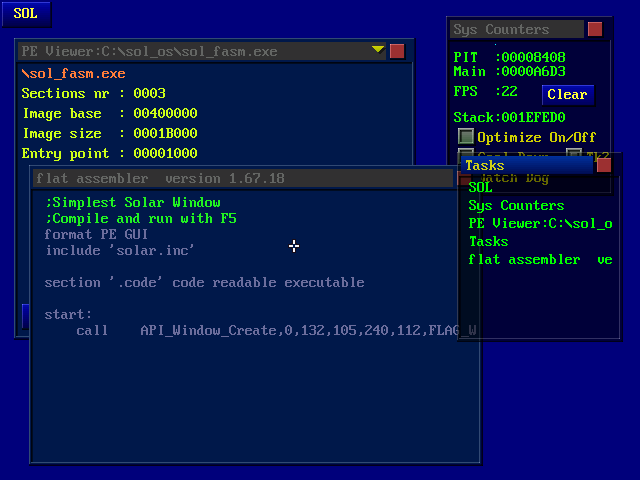Close the Sys Counters window
This screenshot has width=640, height=480.
point(595,29)
